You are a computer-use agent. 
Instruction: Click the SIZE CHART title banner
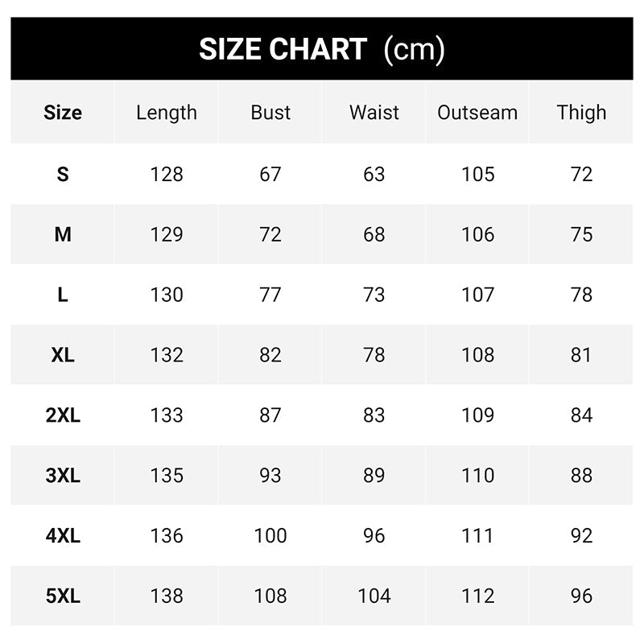coord(322,49)
